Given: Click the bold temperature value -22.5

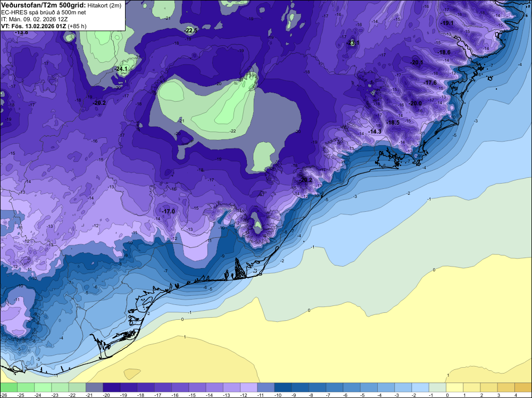Looking at the screenshot, I should (x=190, y=30).
